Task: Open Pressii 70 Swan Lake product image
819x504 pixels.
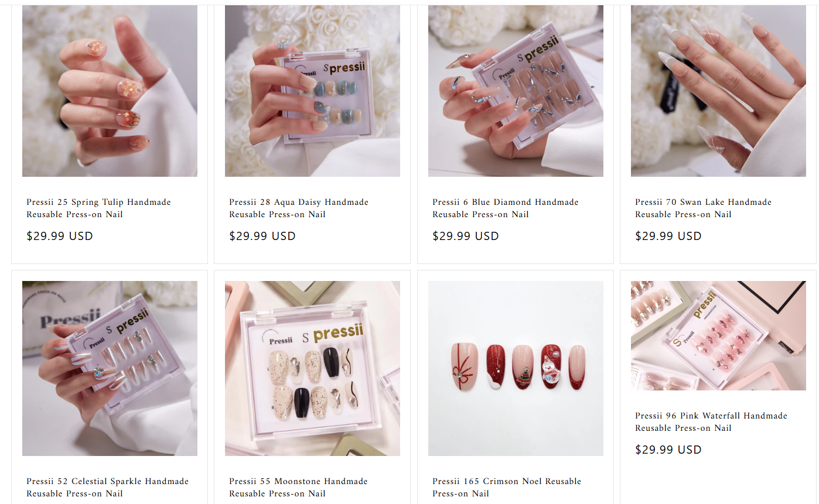Action: pyautogui.click(x=718, y=91)
